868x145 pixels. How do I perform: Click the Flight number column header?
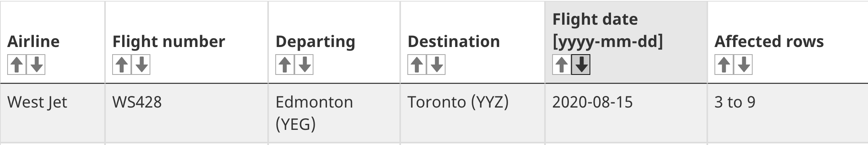169,41
